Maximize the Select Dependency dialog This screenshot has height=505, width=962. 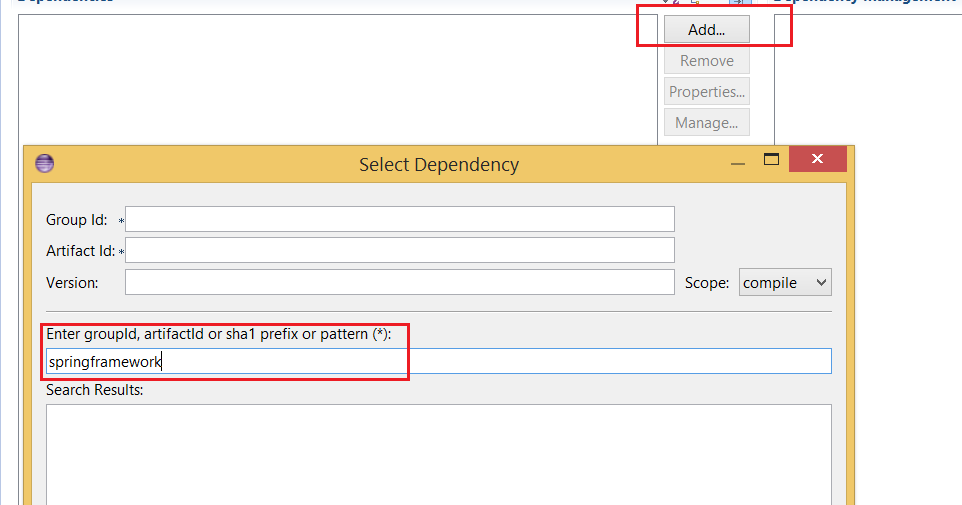771,159
